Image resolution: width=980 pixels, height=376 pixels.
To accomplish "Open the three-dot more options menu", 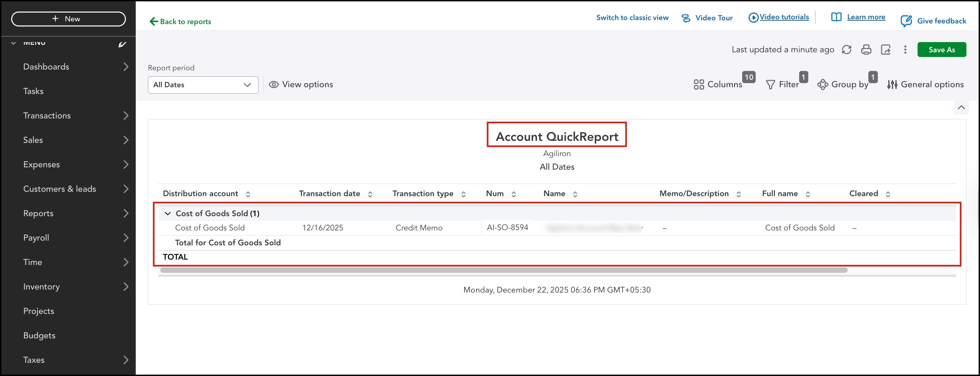I will [905, 50].
